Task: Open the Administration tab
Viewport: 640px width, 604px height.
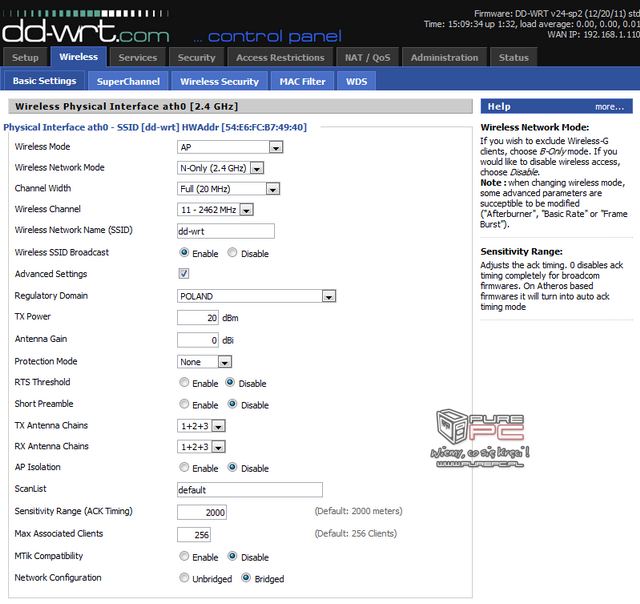Action: pos(444,57)
